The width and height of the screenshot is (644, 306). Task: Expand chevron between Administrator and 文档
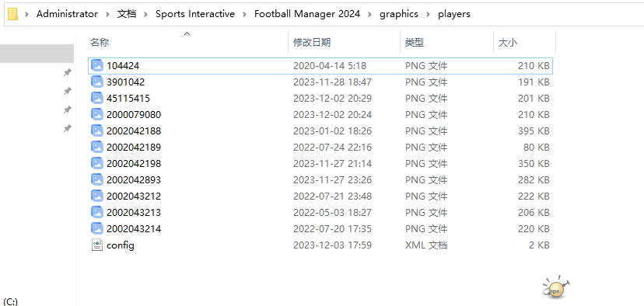[107, 14]
